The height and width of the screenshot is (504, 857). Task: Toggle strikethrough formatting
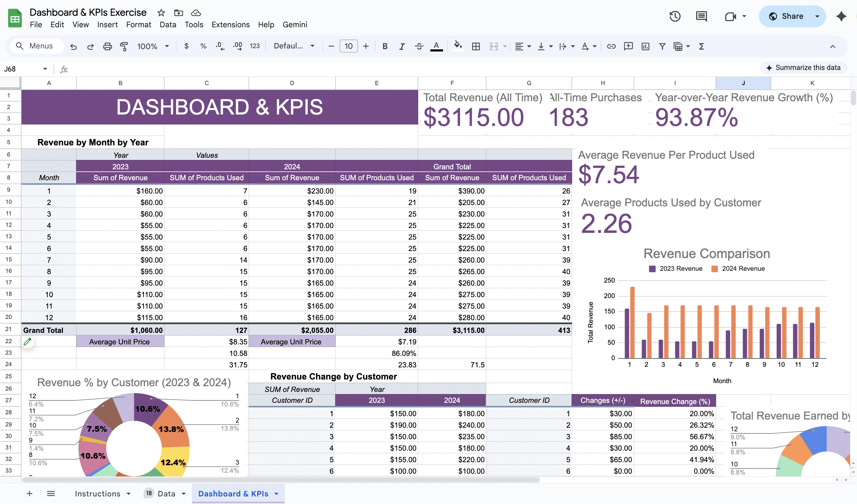(x=419, y=46)
